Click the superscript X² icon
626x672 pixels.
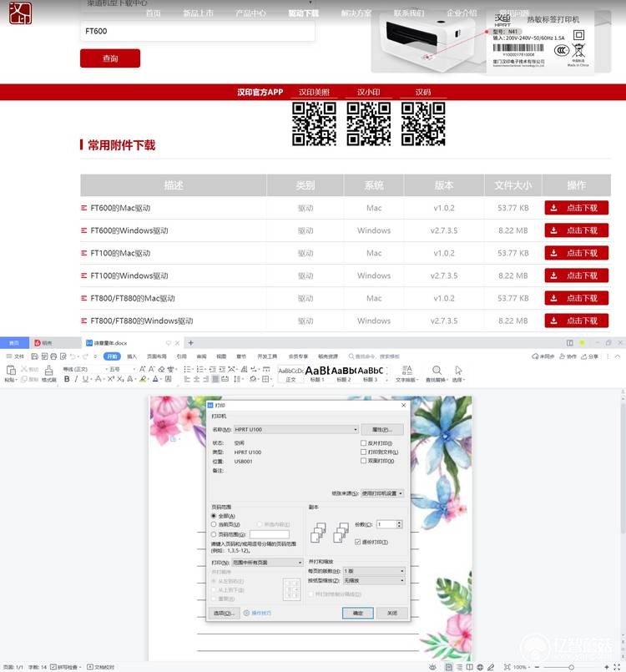click(x=111, y=379)
